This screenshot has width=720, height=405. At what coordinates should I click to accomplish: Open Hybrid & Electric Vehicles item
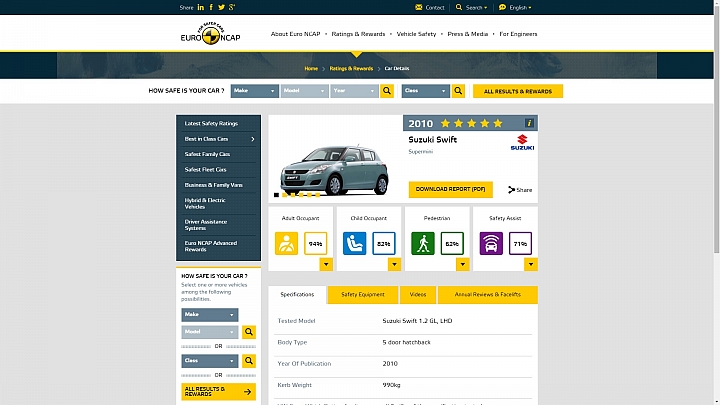(218, 203)
